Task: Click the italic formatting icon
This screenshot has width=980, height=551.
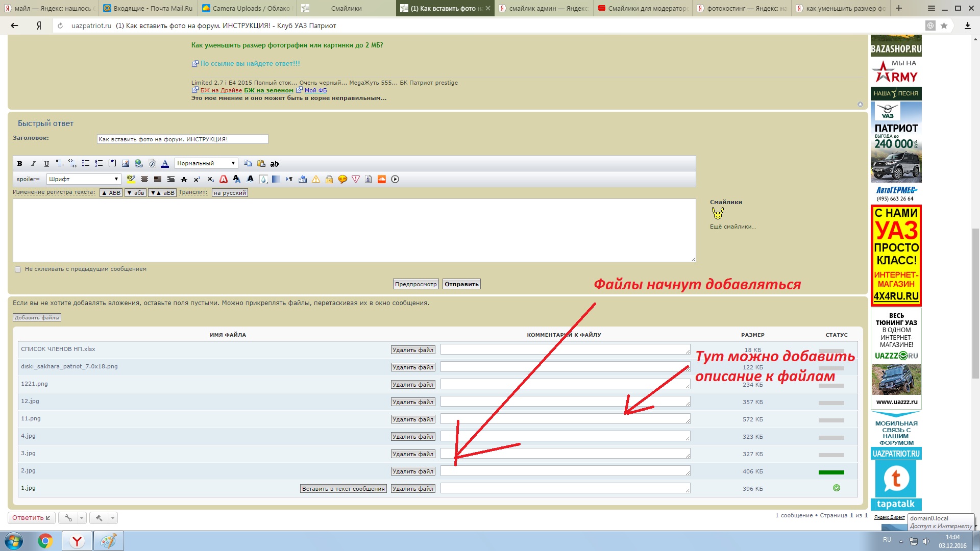Action: point(33,164)
